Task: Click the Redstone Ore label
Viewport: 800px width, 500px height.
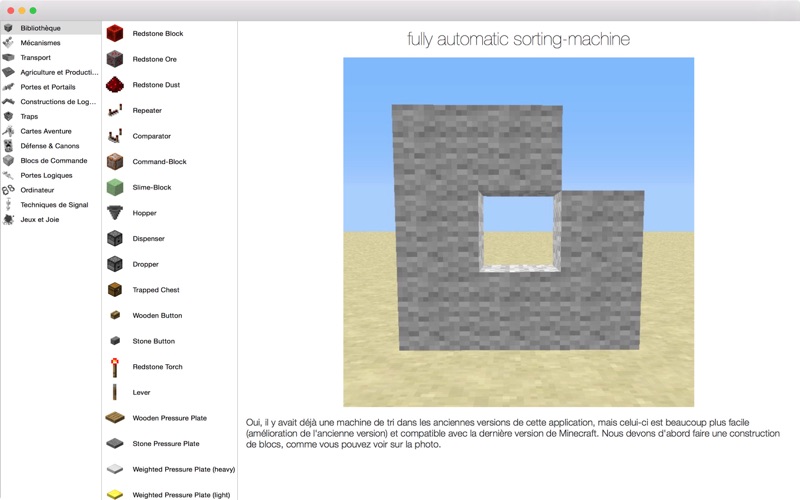Action: pyautogui.click(x=155, y=59)
